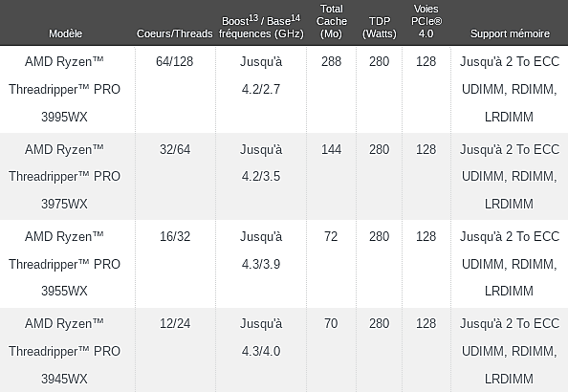Click the Threadripper PRO 3945WX model cell
Image resolution: width=568 pixels, height=392 pixels.
tap(64, 351)
